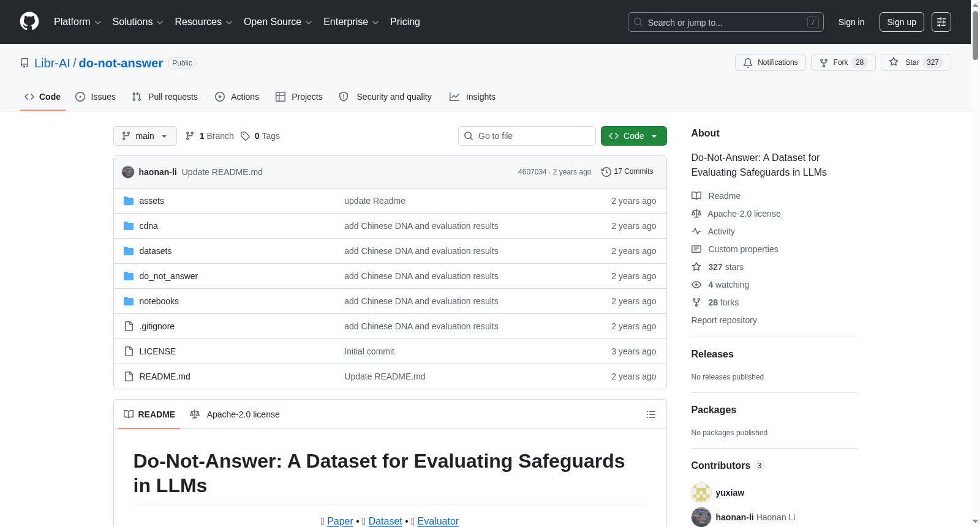View the 0 Tags link
This screenshot has width=980, height=527.
click(261, 136)
